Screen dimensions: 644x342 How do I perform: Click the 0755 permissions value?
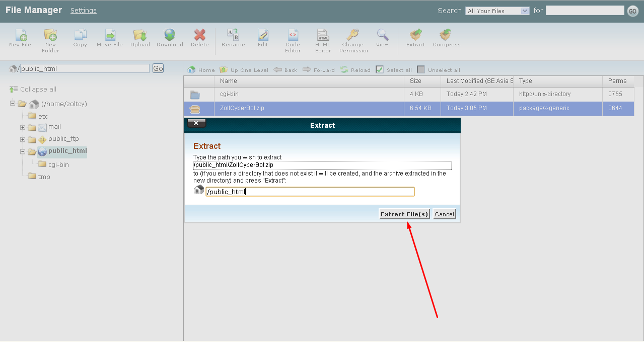pos(615,94)
